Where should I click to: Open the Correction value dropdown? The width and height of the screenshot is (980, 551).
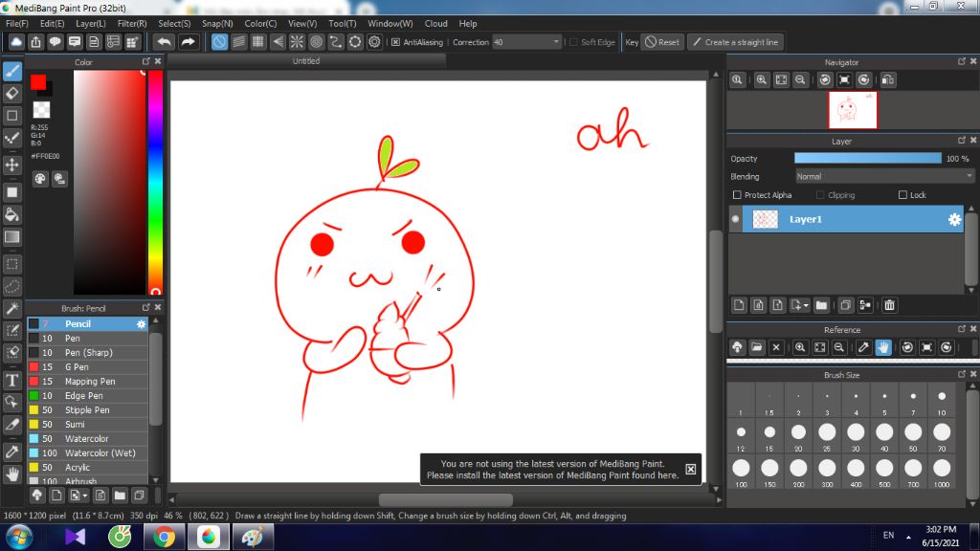tap(526, 42)
